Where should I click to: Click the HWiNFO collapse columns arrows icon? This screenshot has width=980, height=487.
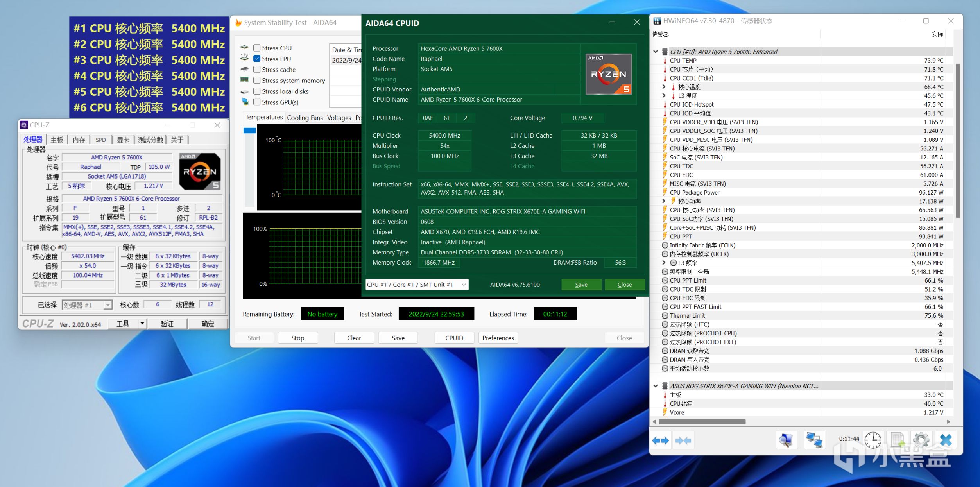click(x=683, y=440)
